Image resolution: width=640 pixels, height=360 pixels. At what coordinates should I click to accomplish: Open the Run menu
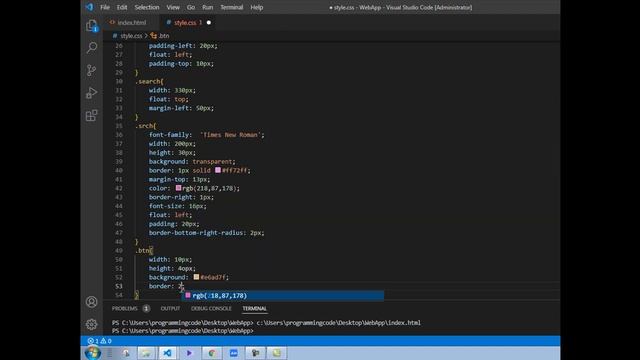point(207,7)
